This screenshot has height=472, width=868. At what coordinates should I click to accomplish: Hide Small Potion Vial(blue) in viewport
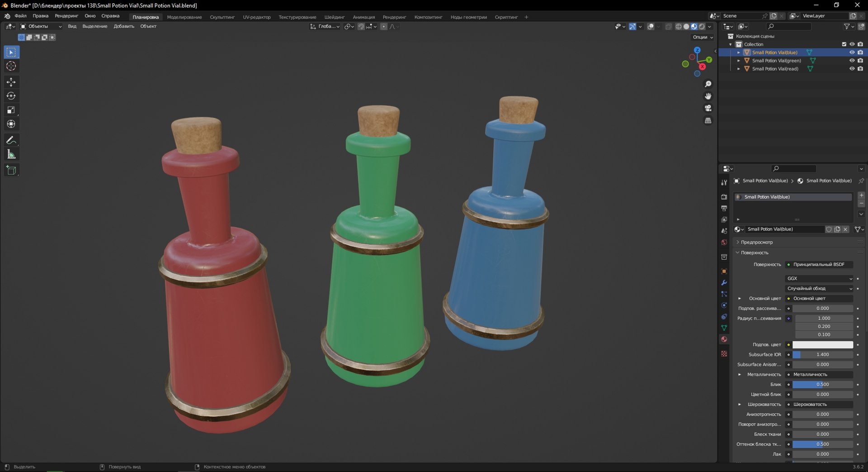click(x=852, y=52)
